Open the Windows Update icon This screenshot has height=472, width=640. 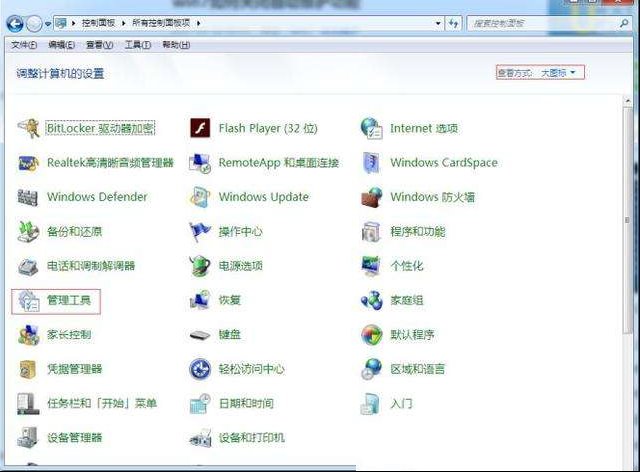click(x=200, y=197)
